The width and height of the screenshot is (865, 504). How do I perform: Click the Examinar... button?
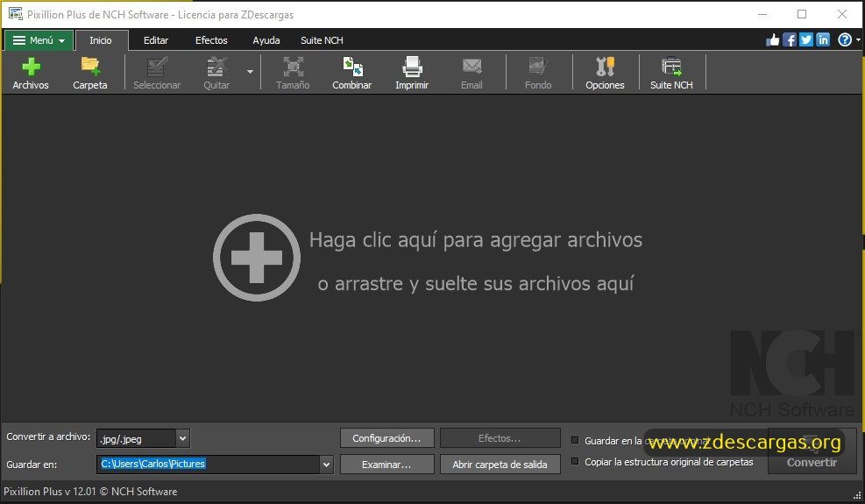point(386,465)
